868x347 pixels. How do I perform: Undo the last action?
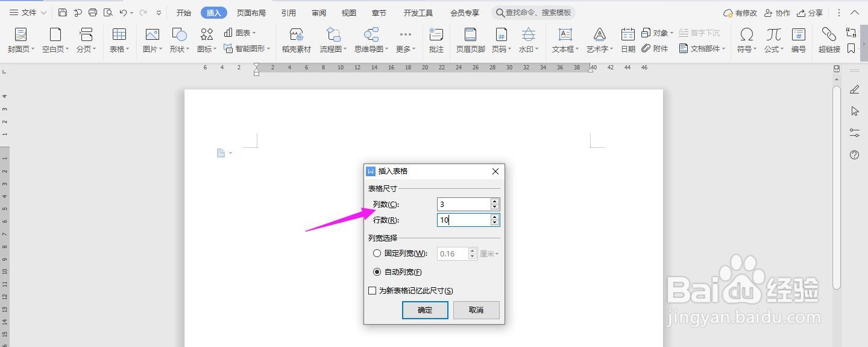tap(124, 13)
